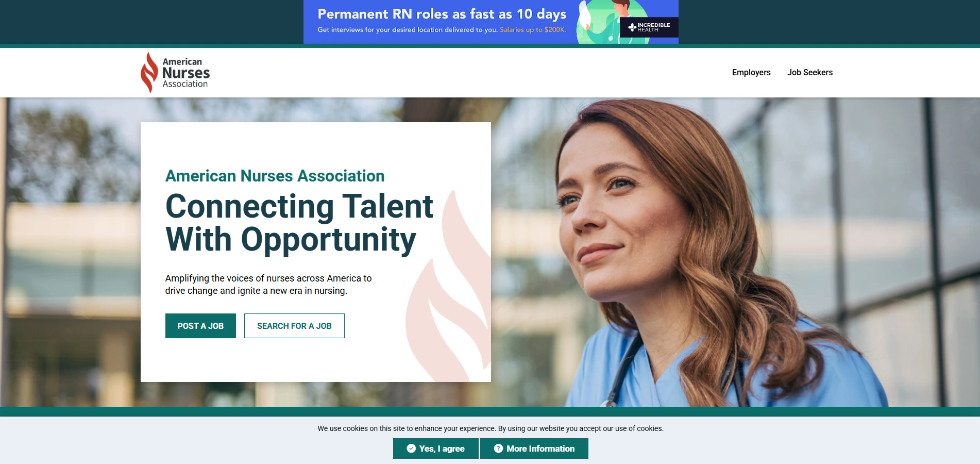980x464 pixels.
Task: Open the Permanent RN roles banner ad headline
Action: pyautogui.click(x=442, y=14)
